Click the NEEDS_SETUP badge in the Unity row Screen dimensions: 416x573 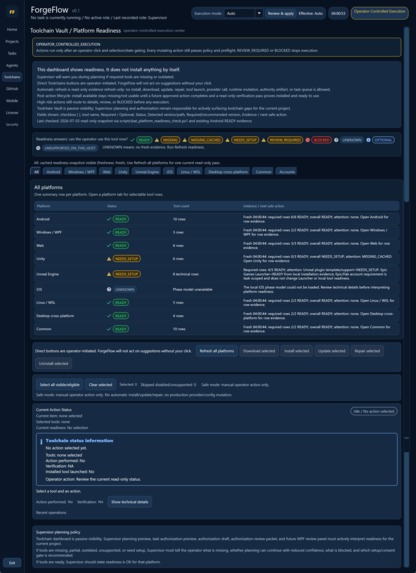coord(126,259)
